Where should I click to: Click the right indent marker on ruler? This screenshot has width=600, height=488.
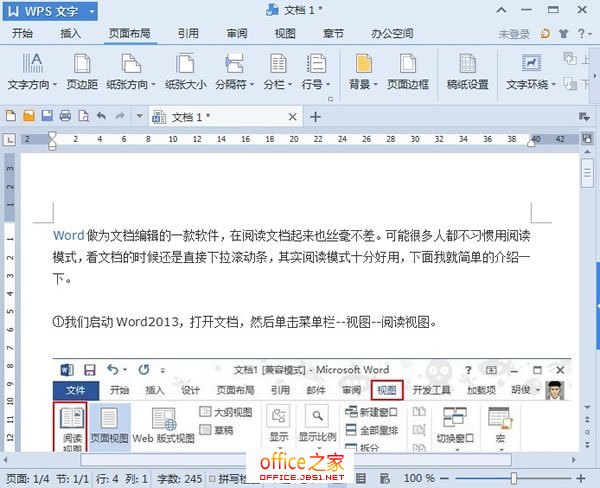point(531,142)
